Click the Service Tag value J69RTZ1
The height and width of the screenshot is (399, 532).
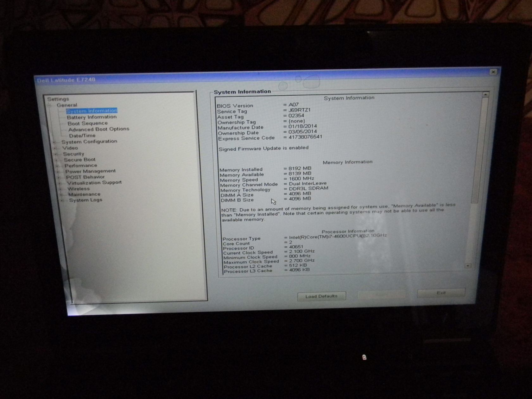[300, 110]
